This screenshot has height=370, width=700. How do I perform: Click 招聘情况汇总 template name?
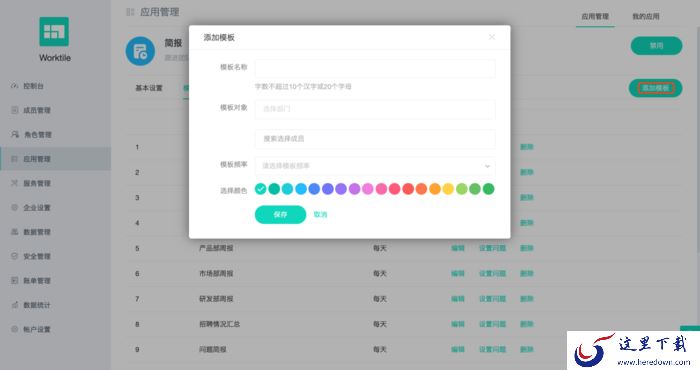click(219, 324)
